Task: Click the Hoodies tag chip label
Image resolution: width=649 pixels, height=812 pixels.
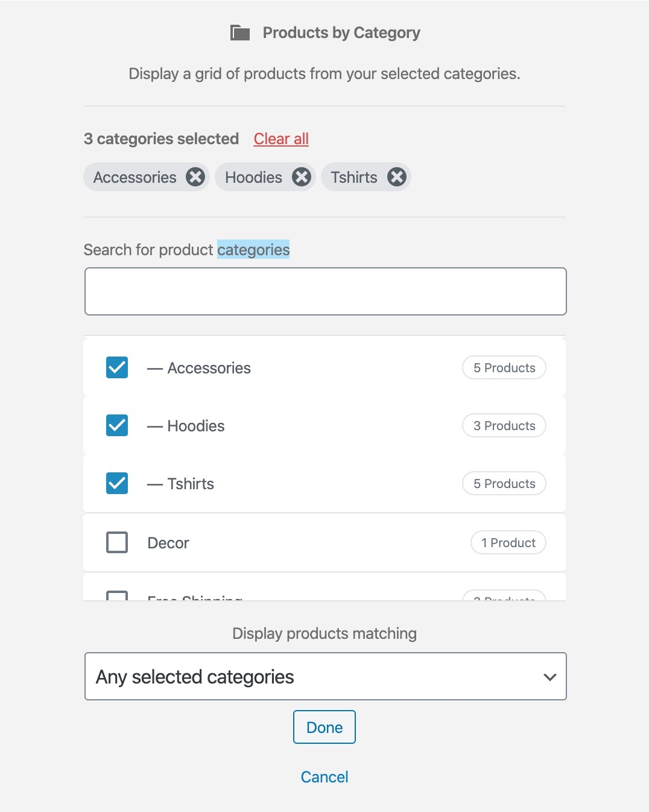Action: click(253, 177)
